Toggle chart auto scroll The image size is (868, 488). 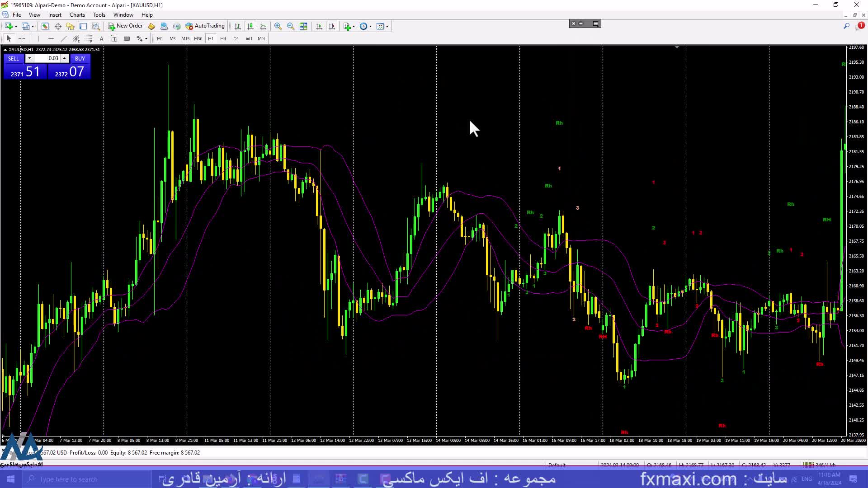[319, 26]
